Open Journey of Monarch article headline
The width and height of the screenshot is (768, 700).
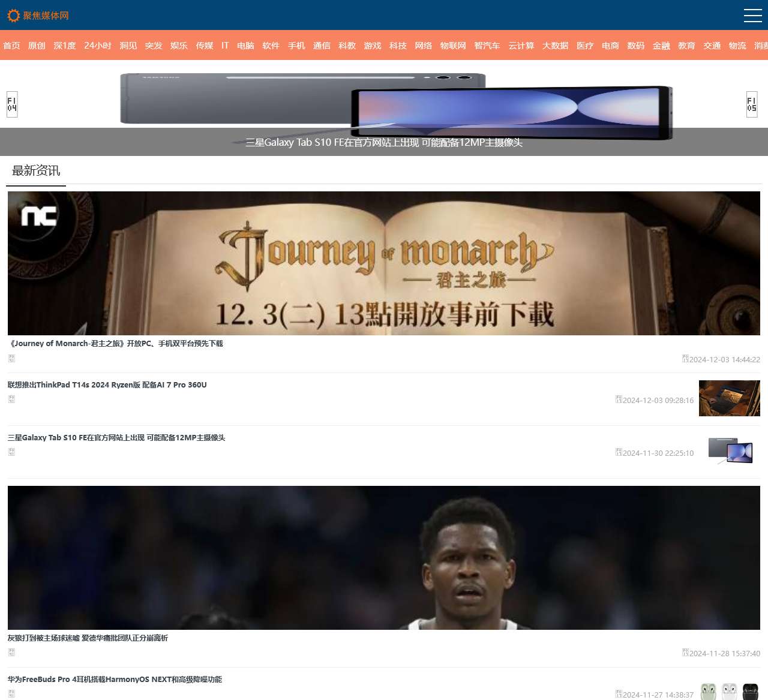[115, 344]
